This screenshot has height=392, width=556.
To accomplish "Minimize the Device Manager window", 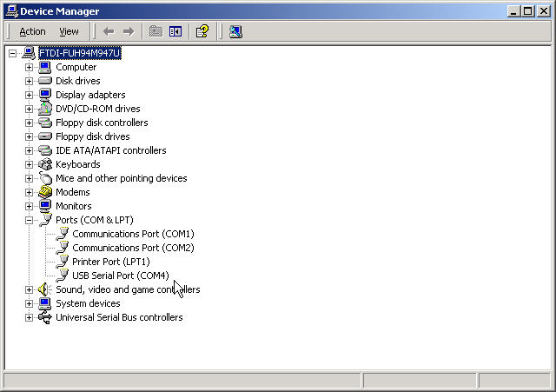I will 513,11.
